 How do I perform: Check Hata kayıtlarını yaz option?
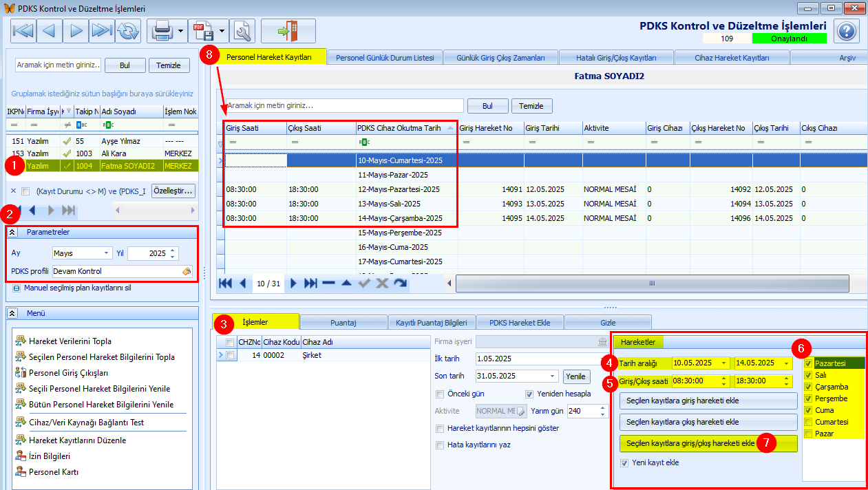440,445
